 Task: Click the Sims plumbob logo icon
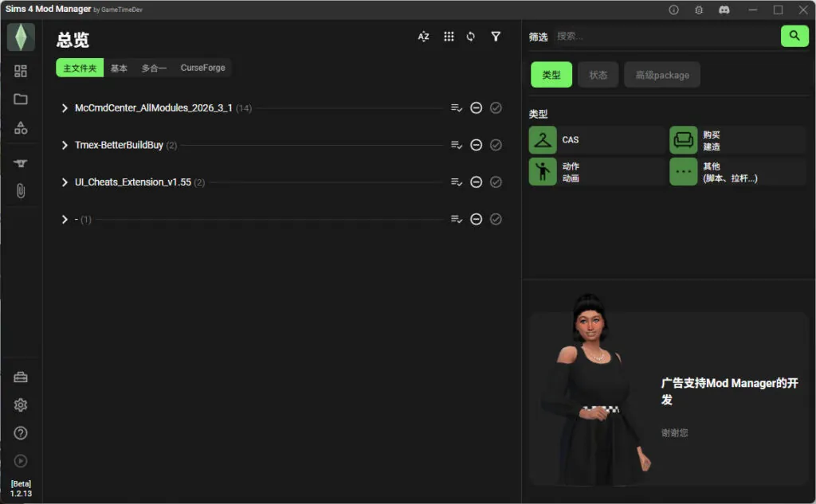click(21, 37)
